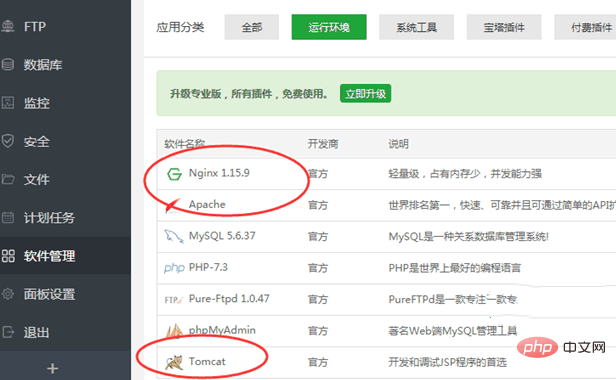Click the PHP-7.3 software name

[x=208, y=267]
